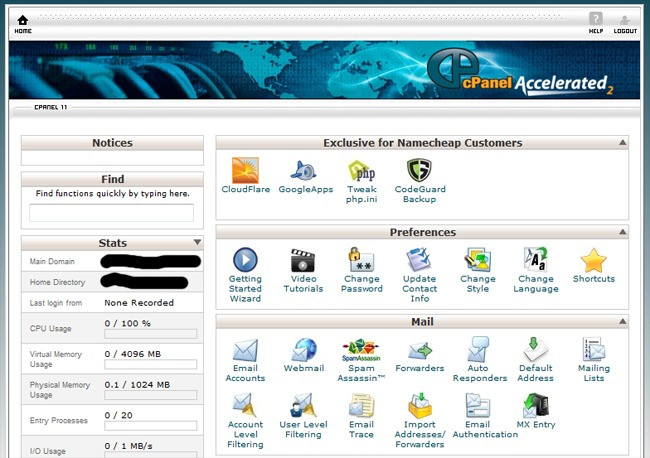Collapse Exclusive for Namecheap Customers section

(623, 142)
